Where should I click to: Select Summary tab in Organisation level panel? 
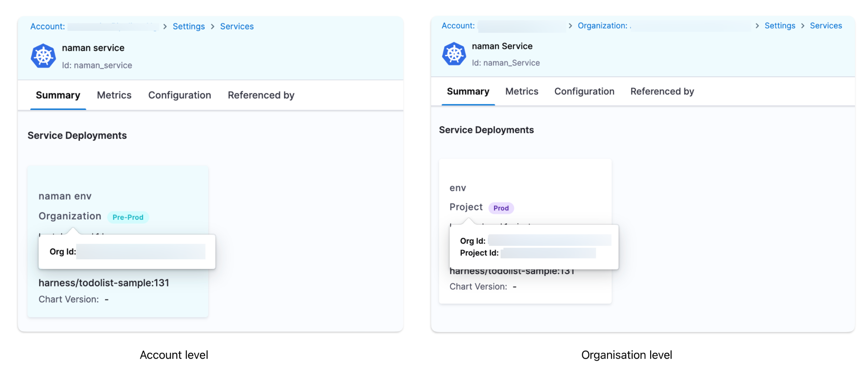pyautogui.click(x=468, y=91)
